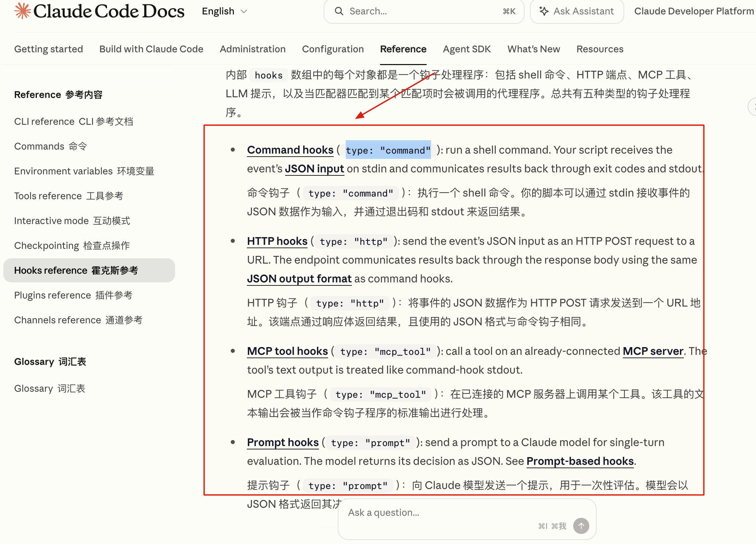Open Claude Developer Platform link
Image resolution: width=756 pixels, height=544 pixels.
point(694,11)
